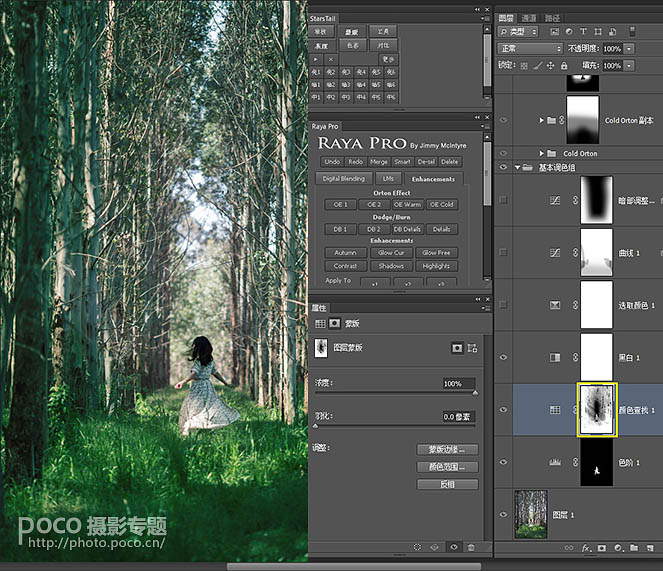Create new adjustment layer from Layers bottom
This screenshot has width=663, height=571.
[618, 548]
